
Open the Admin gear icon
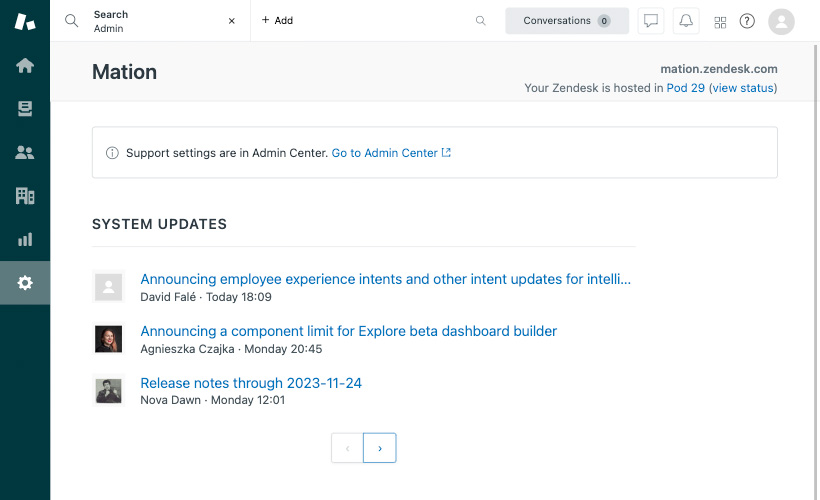[25, 283]
